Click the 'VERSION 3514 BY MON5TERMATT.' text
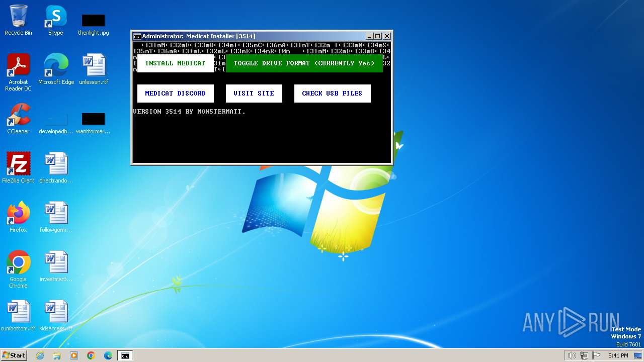Screen dimensions: 644x362 (189, 112)
